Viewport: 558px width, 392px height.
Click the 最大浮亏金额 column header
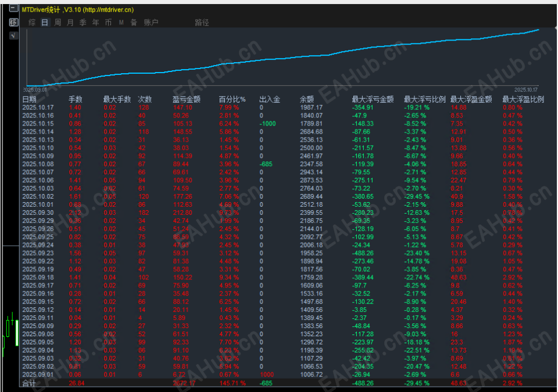373,99
